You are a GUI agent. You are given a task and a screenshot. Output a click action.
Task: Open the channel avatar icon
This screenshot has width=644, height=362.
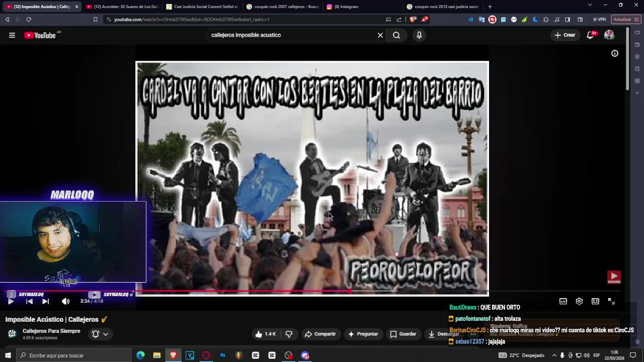coord(12,334)
